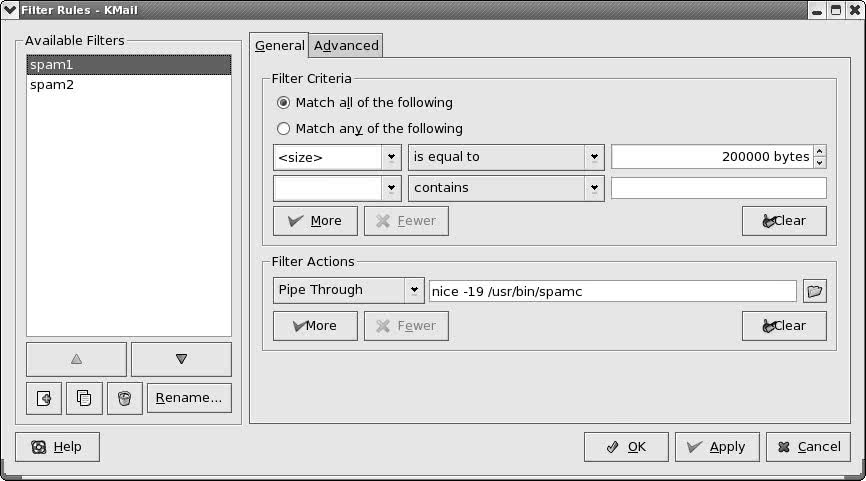The width and height of the screenshot is (866, 481).
Task: Move the selected filter down
Action: click(181, 359)
